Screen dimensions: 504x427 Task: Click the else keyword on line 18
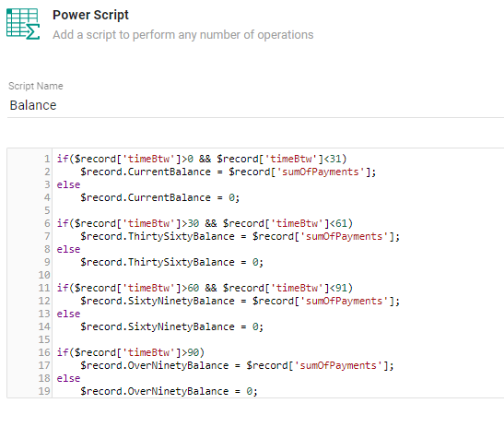68,378
